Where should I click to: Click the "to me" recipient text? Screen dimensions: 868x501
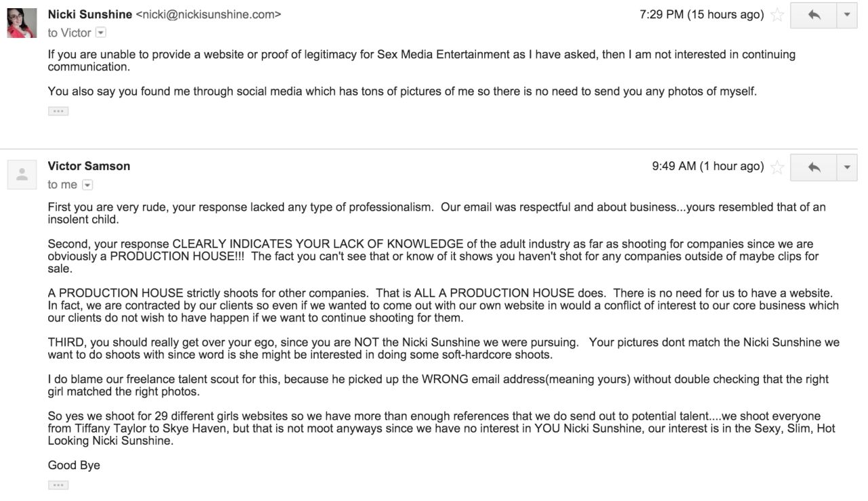[x=62, y=184]
